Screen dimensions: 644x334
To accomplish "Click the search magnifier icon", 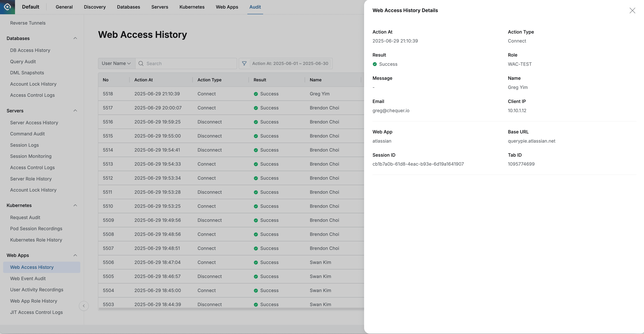I will point(141,63).
